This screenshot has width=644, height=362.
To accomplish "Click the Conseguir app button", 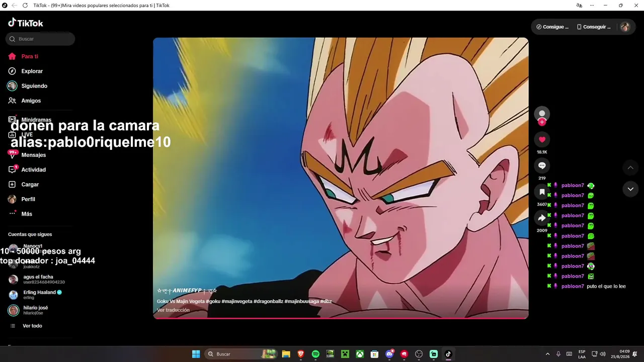I will (594, 27).
